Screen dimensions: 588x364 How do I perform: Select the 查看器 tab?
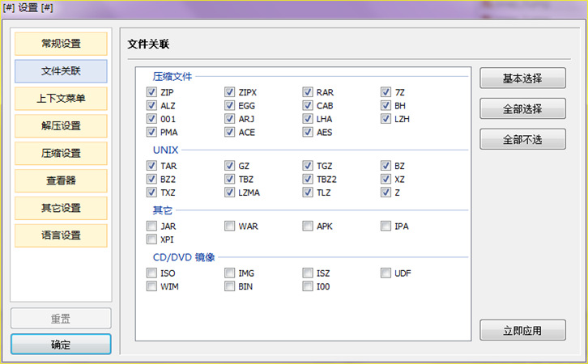tap(61, 181)
